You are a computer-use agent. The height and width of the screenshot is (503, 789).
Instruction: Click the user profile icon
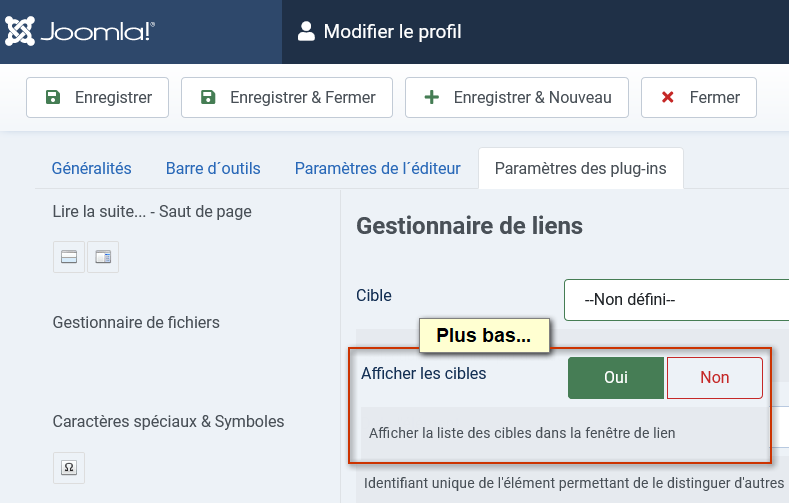coord(306,31)
